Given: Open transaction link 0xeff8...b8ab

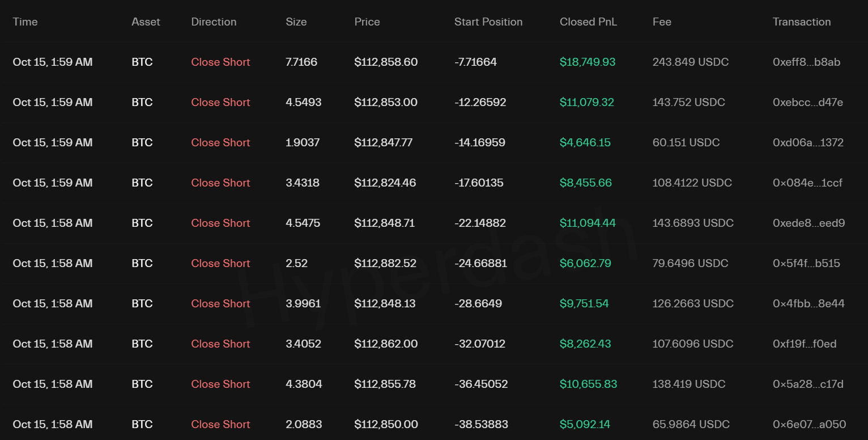Looking at the screenshot, I should pos(806,62).
